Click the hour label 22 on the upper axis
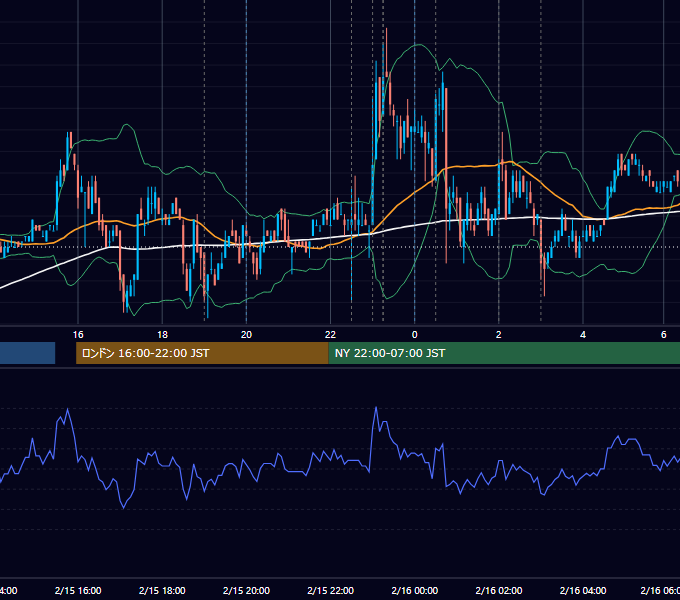 tap(330, 335)
